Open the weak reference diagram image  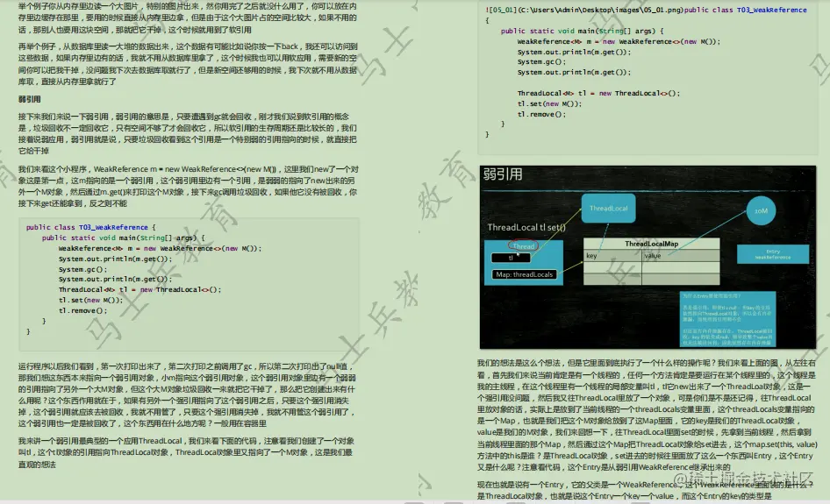point(648,257)
